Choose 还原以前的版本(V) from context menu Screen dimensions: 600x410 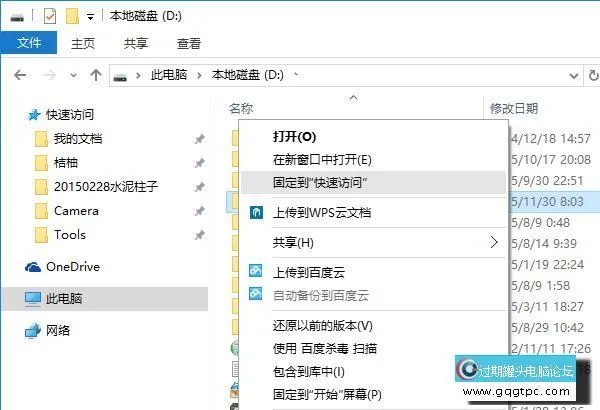(373, 326)
